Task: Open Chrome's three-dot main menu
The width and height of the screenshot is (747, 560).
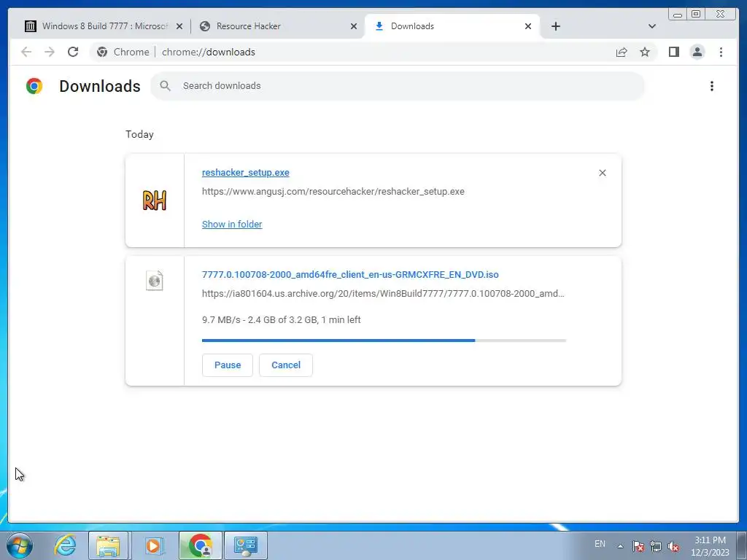Action: point(721,52)
